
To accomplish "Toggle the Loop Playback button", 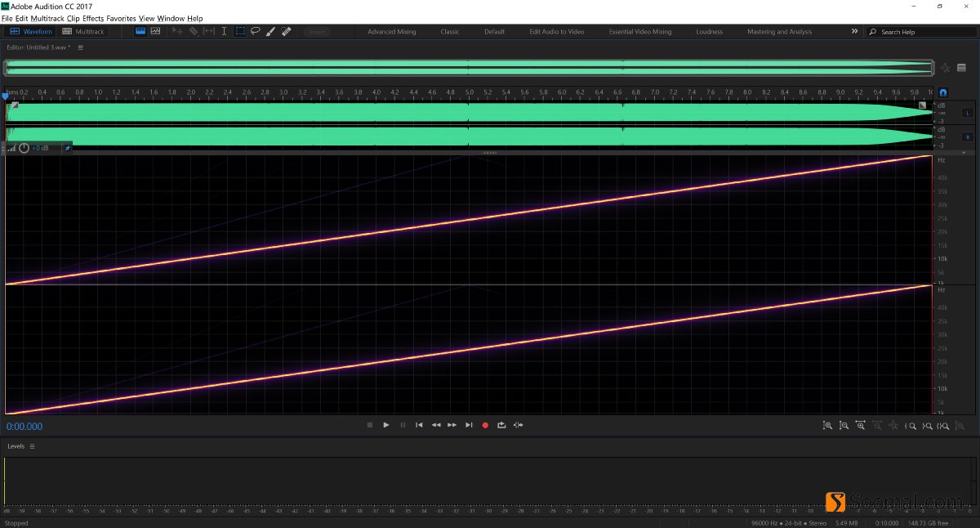I will coord(501,425).
